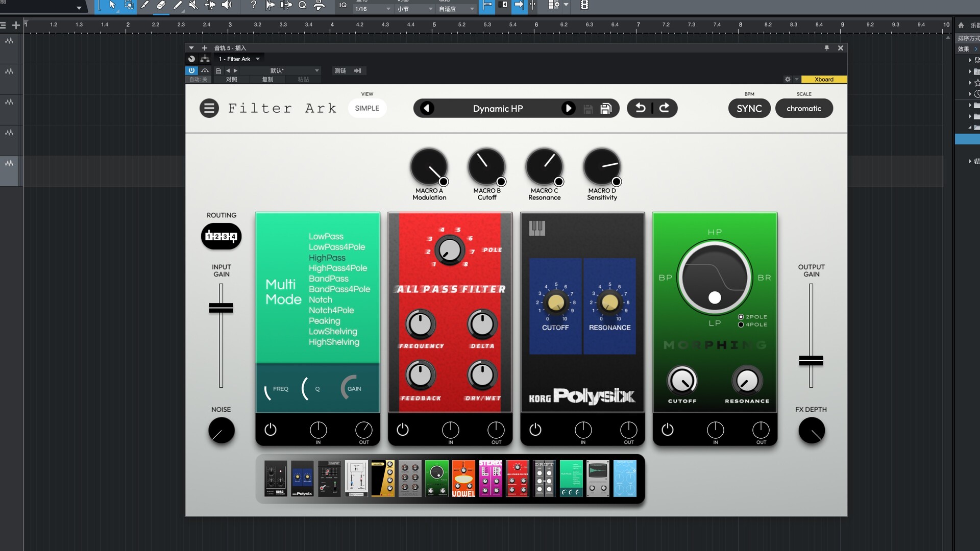This screenshot has height=551, width=980.
Task: Click the next preset arrow
Action: pyautogui.click(x=568, y=108)
